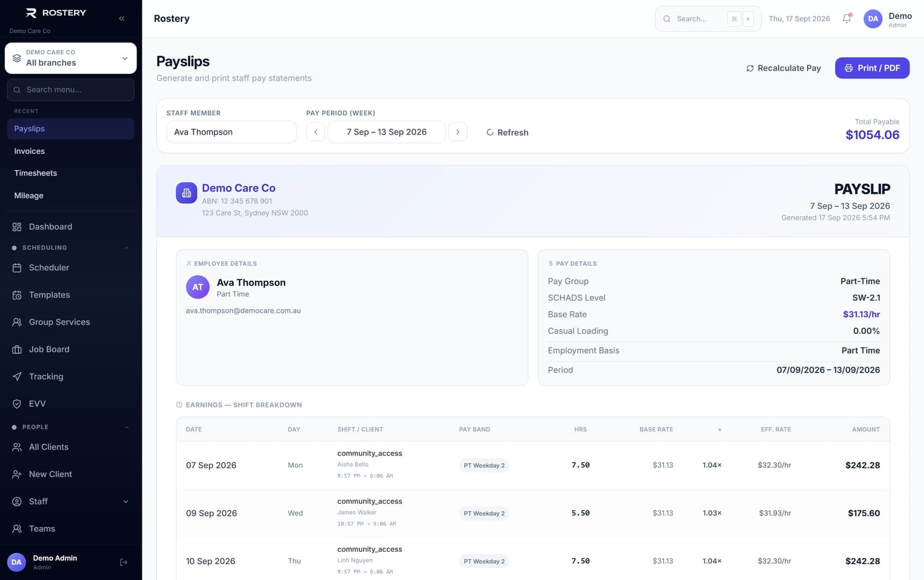This screenshot has height=580, width=924.
Task: Open the All branches selector
Action: pos(71,58)
